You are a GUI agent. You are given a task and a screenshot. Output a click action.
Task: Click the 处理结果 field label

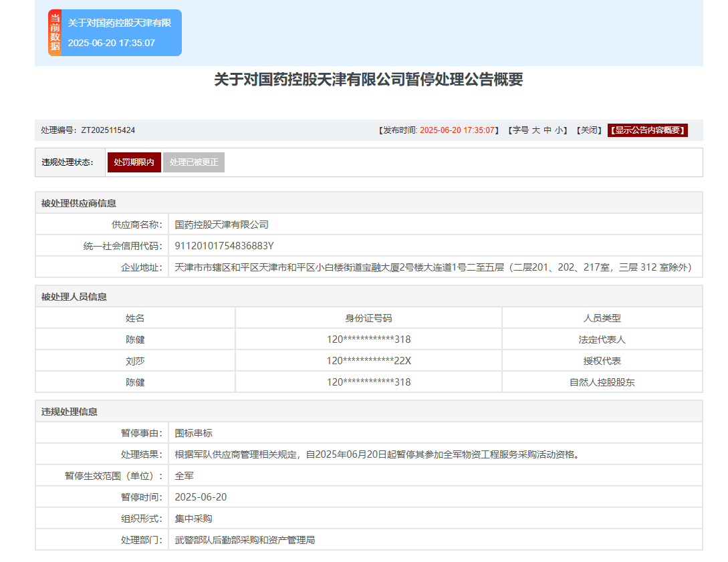[142, 455]
